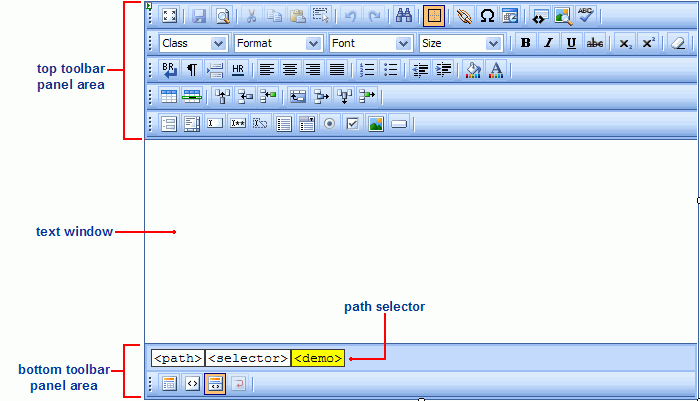Pick background color with paint bucket
700x401 pixels.
click(473, 70)
